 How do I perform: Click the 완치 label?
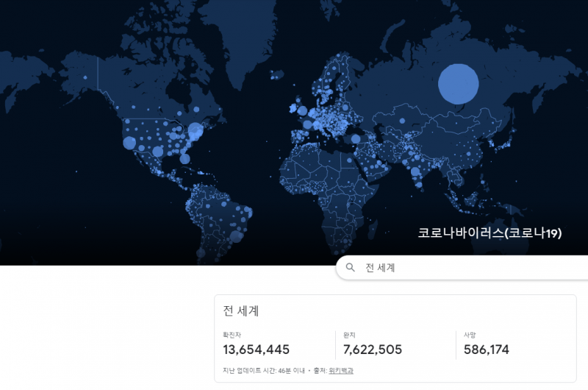point(349,335)
